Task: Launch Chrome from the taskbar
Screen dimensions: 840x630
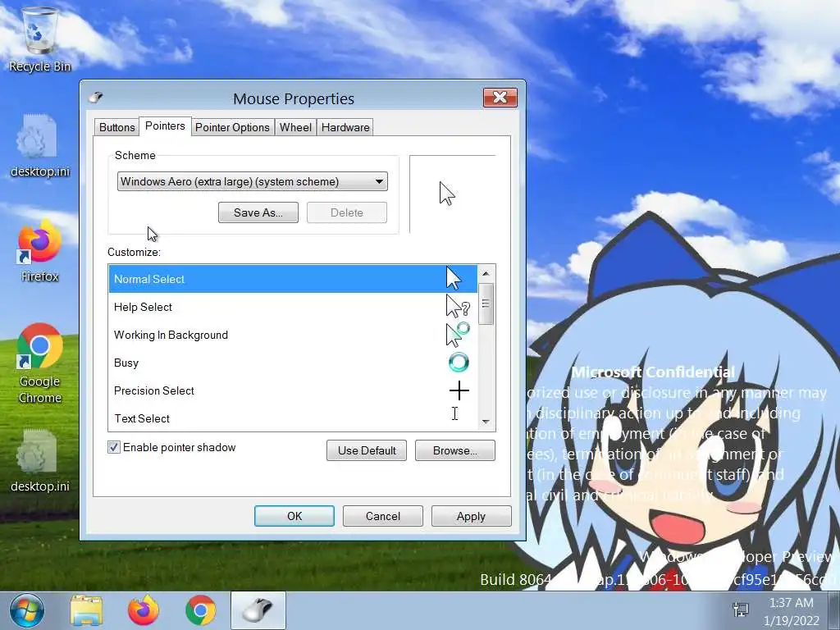Action: coord(200,610)
